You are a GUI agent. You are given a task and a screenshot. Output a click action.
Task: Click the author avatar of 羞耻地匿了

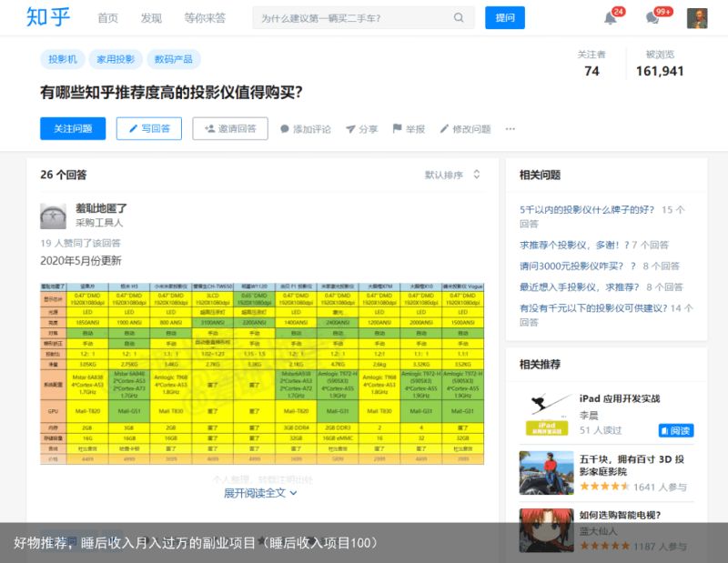tap(54, 216)
